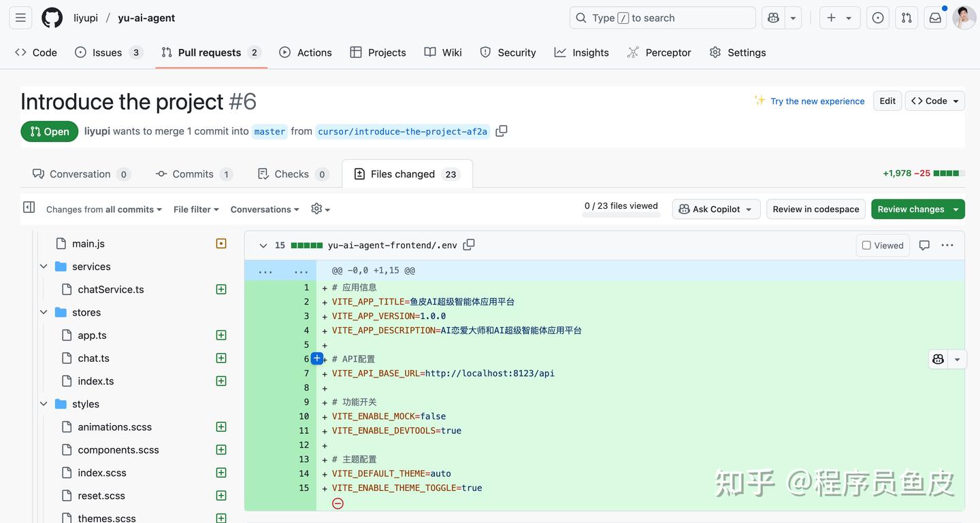Collapse the file tree sidebar panel
The height and width of the screenshot is (523, 980).
click(28, 206)
